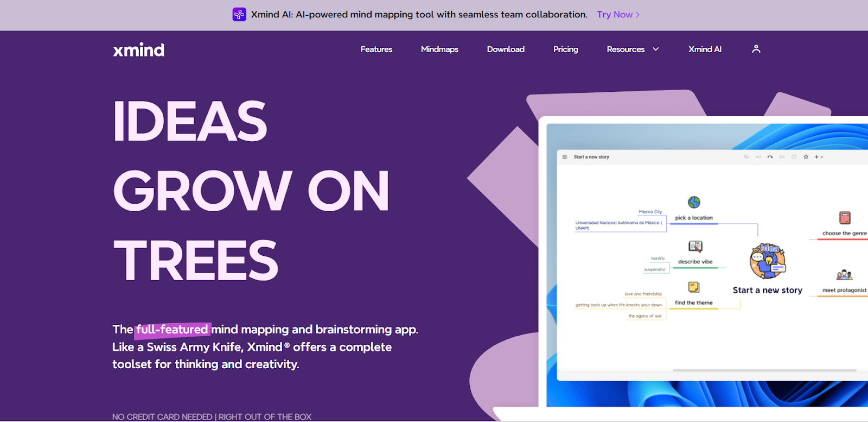Select the 'choose the genre' topic
This screenshot has width=868, height=422.
pyautogui.click(x=845, y=234)
